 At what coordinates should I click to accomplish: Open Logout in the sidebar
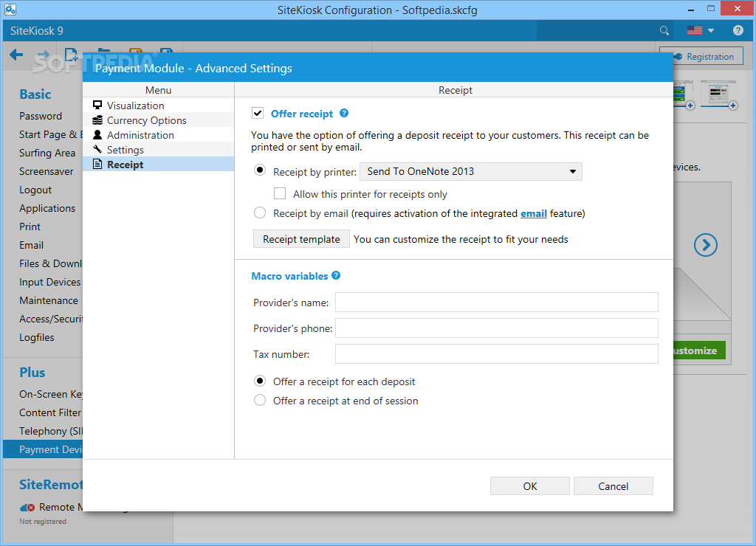[35, 190]
